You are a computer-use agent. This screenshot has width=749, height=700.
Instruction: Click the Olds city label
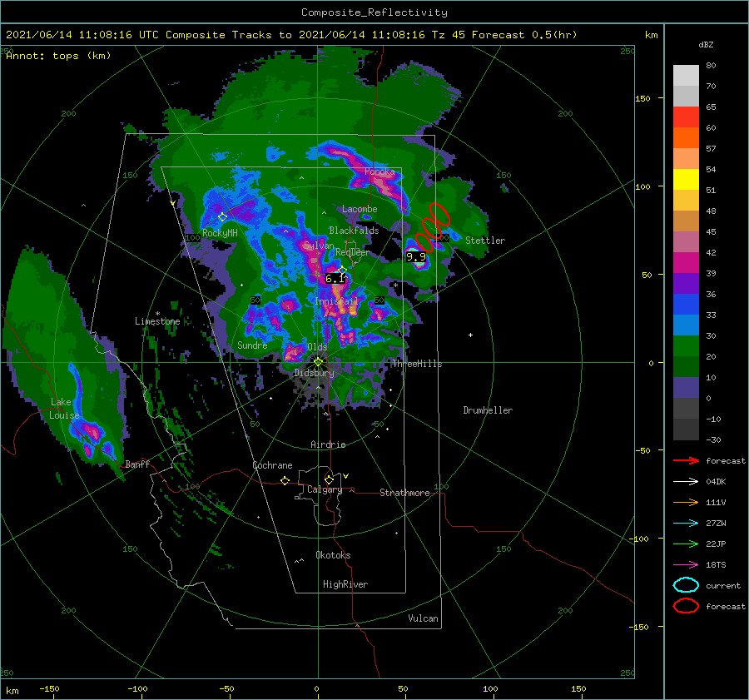click(x=317, y=347)
